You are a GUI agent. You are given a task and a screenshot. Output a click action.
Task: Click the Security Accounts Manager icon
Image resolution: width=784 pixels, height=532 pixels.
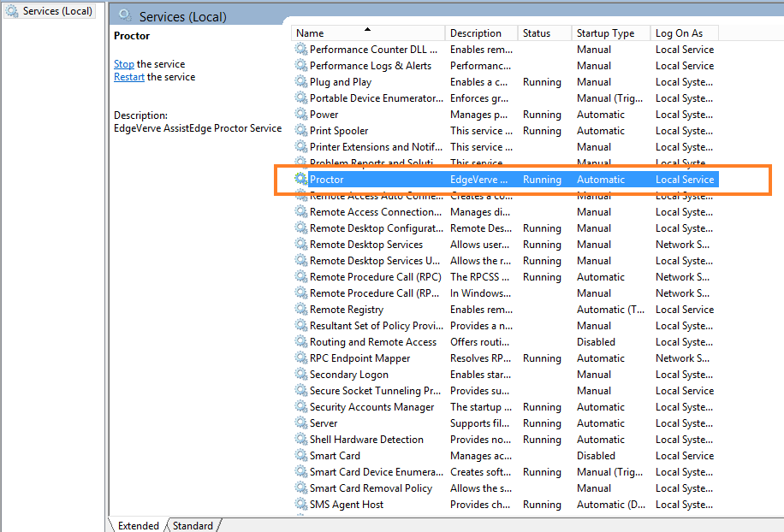pos(300,406)
